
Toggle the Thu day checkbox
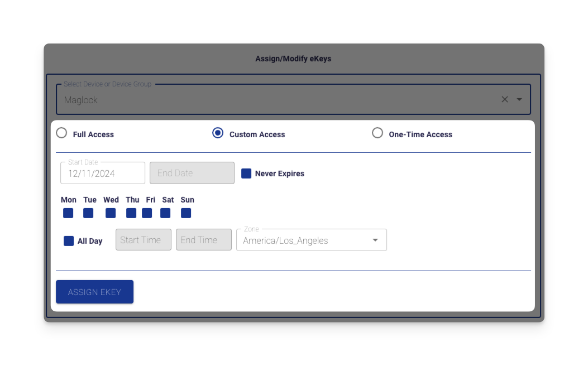click(x=131, y=213)
